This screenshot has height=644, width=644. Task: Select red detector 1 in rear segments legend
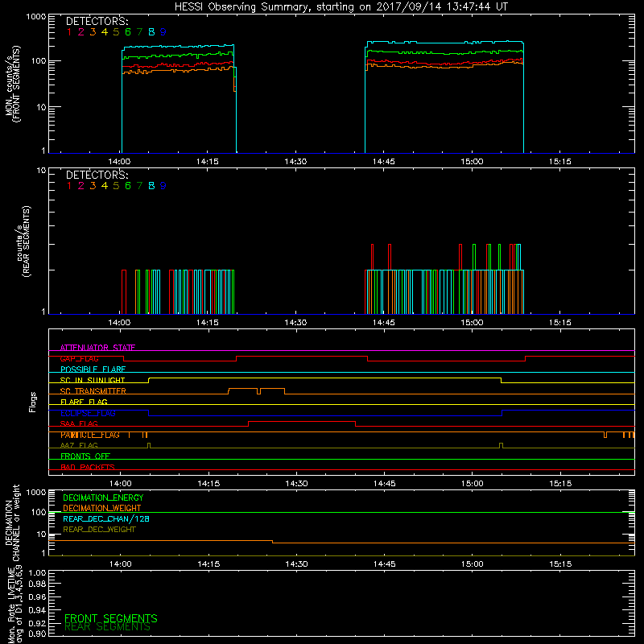[69, 186]
